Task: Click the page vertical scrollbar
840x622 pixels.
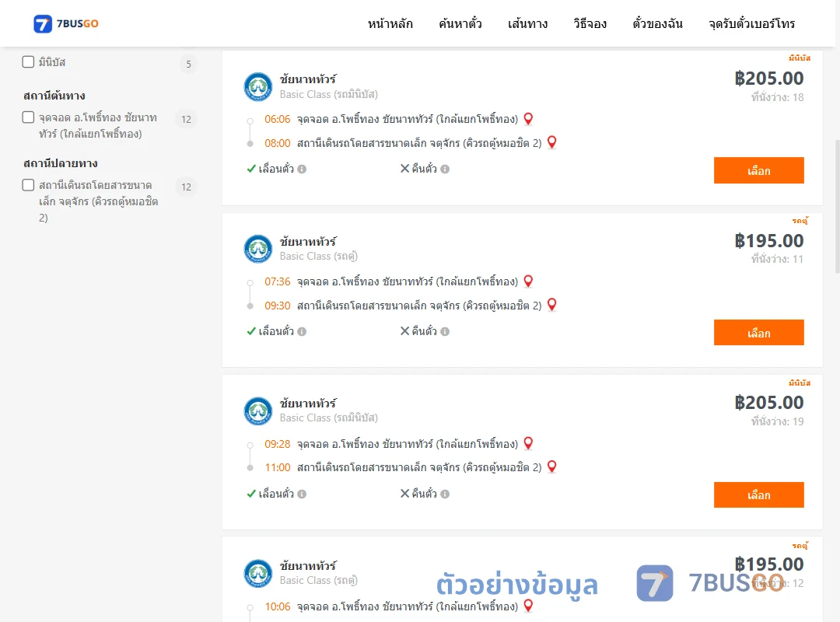Action: click(837, 206)
